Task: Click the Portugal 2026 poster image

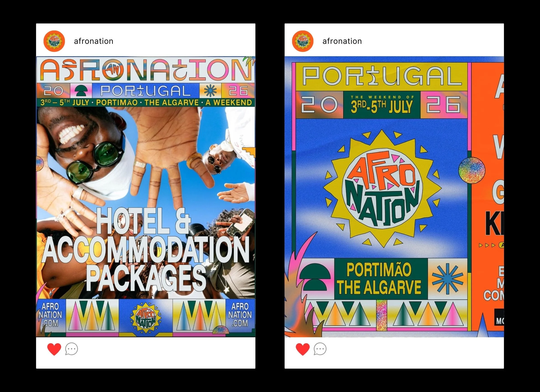Action: (x=394, y=197)
